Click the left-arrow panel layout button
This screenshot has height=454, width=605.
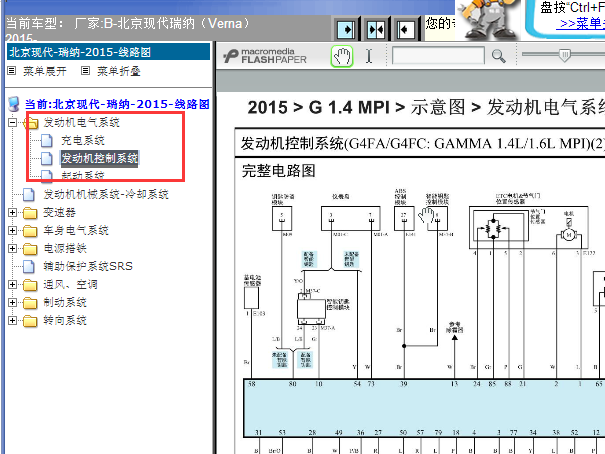click(406, 29)
